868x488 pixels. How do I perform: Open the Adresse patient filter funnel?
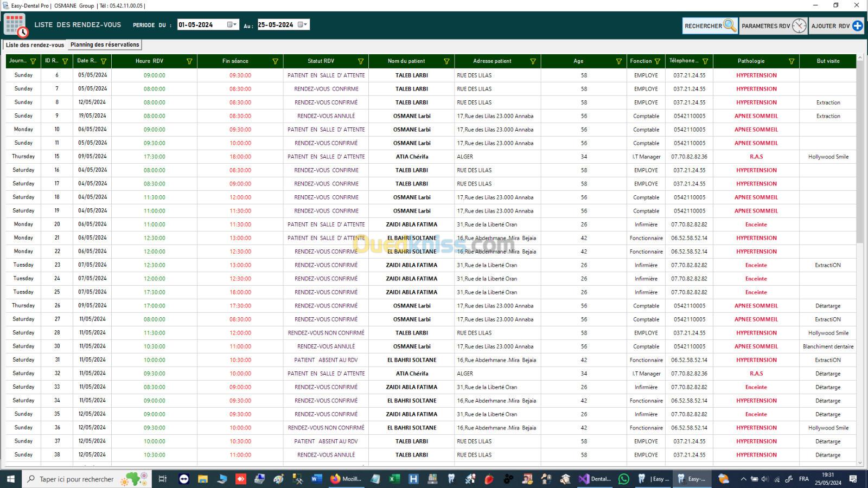(x=533, y=61)
